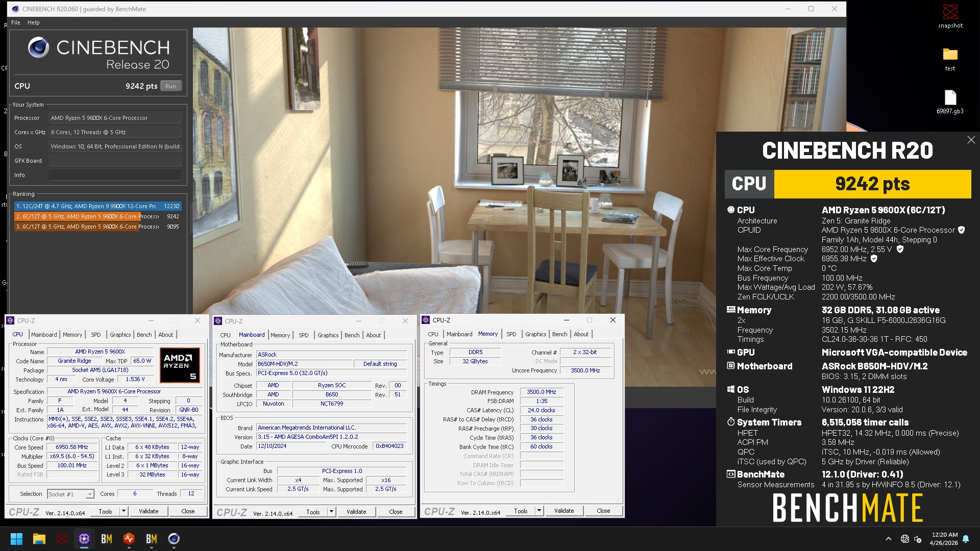
Task: Click the Max Core Frequency shield icon
Action: pyautogui.click(x=900, y=249)
